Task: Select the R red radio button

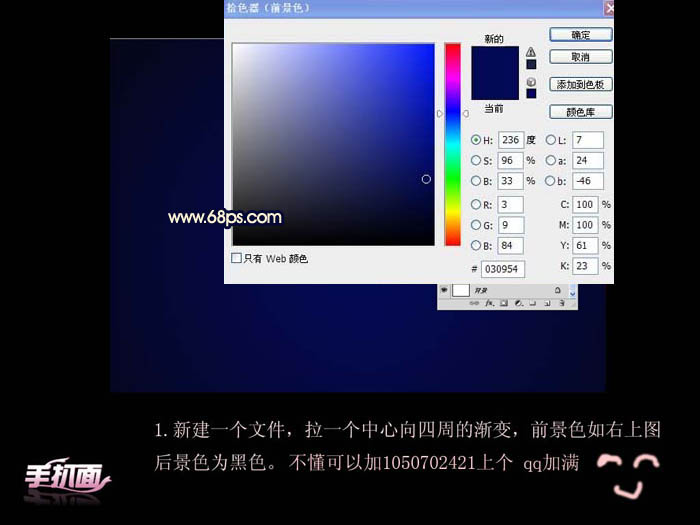Action: click(x=476, y=204)
